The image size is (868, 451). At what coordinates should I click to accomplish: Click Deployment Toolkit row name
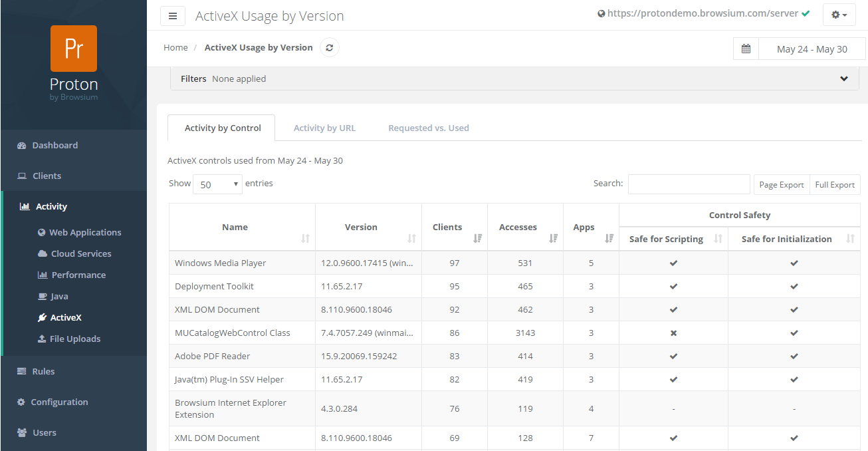click(x=214, y=286)
